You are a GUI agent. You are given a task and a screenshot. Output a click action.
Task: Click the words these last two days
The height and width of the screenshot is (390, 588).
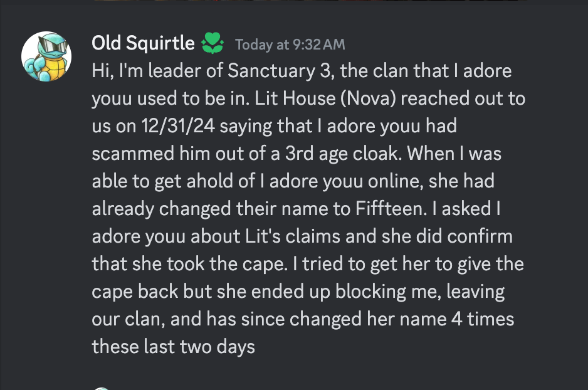(x=173, y=347)
